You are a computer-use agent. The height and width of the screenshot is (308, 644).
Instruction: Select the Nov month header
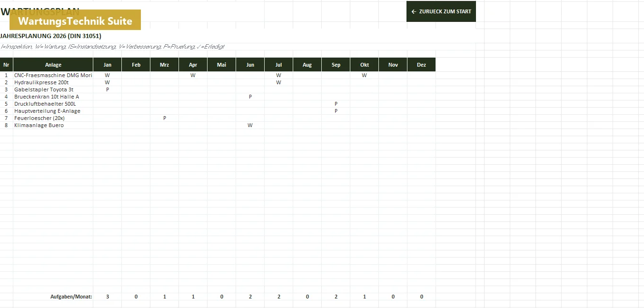(x=393, y=65)
